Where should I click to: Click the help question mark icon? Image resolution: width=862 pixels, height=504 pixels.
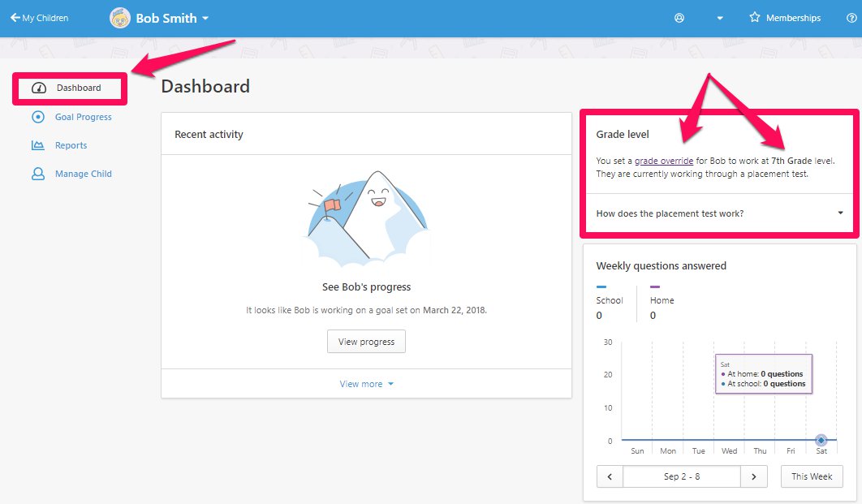851,18
